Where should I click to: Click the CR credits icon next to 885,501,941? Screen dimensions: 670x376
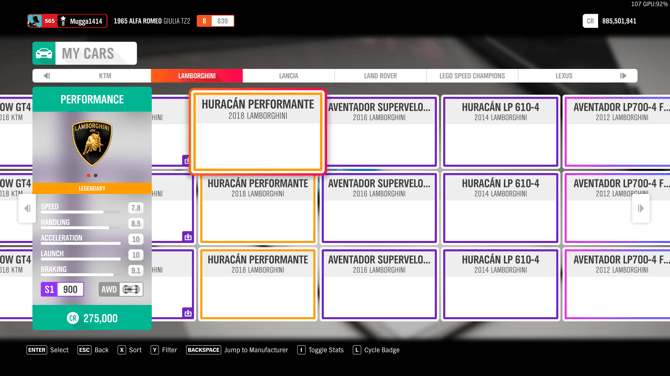590,21
